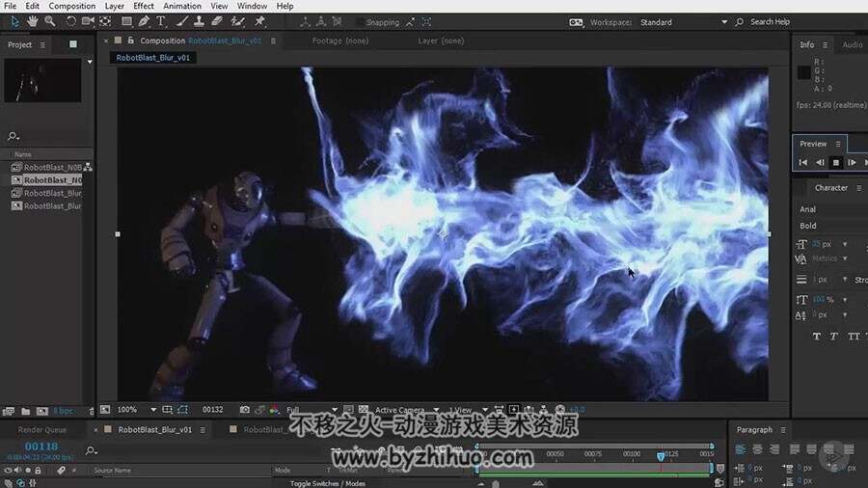Apply Faux Bold in Character panel
868x488 pixels.
[817, 336]
